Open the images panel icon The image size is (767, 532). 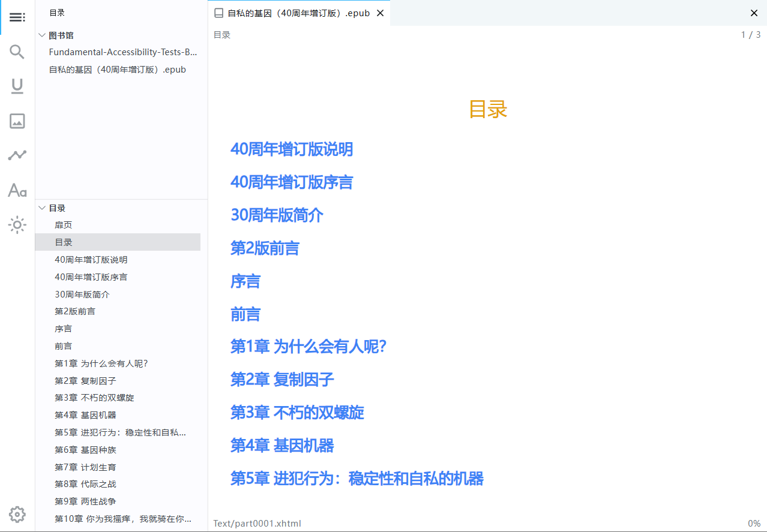tap(17, 121)
